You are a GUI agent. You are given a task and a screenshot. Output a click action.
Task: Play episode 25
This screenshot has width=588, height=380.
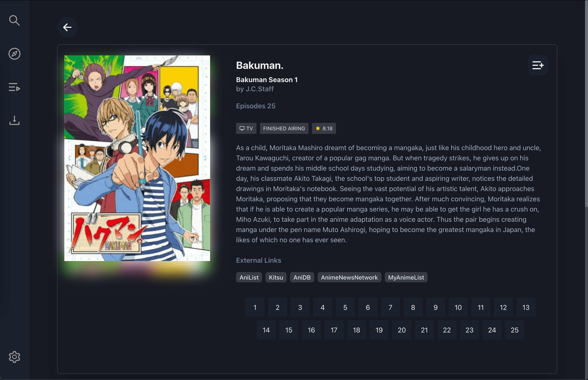514,330
